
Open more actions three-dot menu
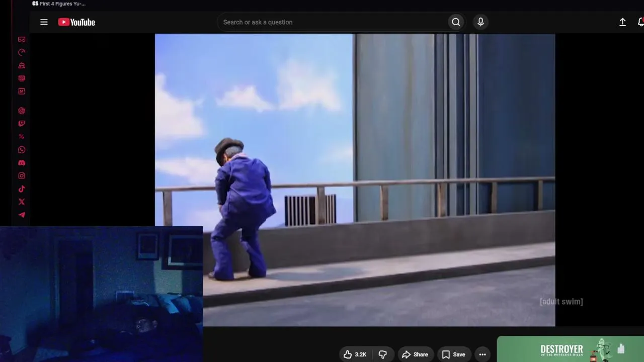pyautogui.click(x=482, y=354)
